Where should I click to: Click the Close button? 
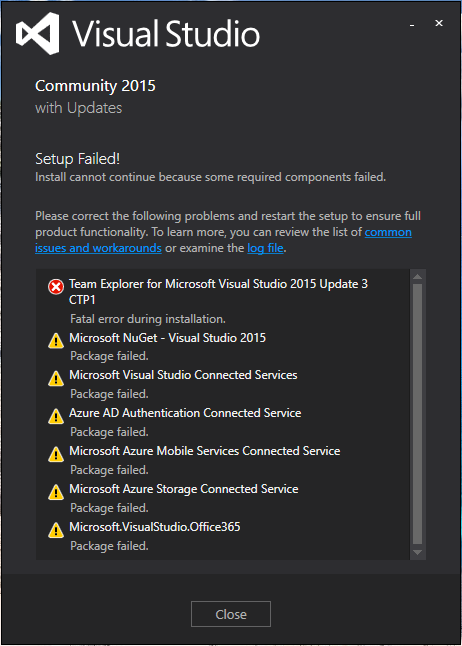231,614
